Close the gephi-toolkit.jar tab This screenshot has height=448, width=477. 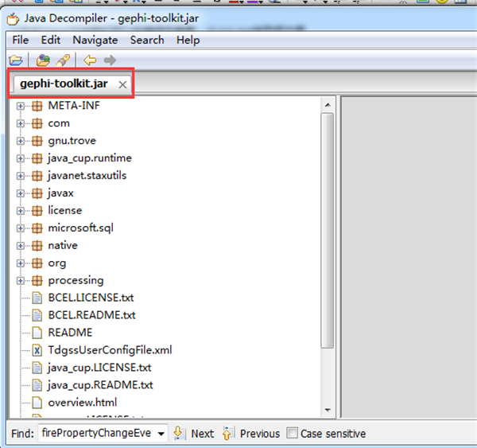point(122,84)
